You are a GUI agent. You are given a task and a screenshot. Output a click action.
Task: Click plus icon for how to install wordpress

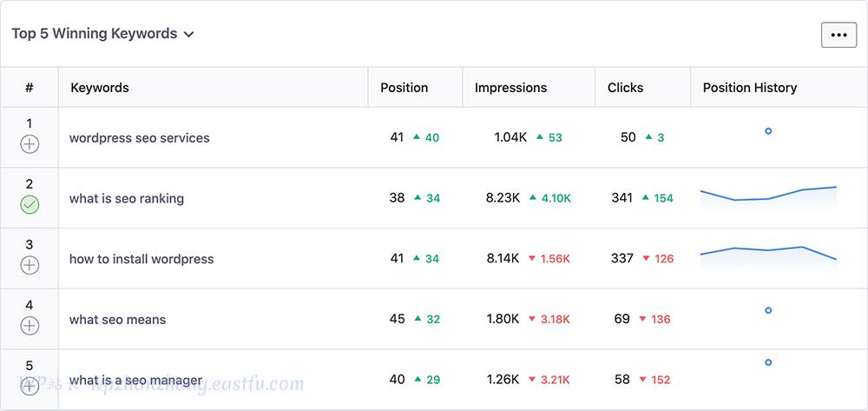point(30,266)
